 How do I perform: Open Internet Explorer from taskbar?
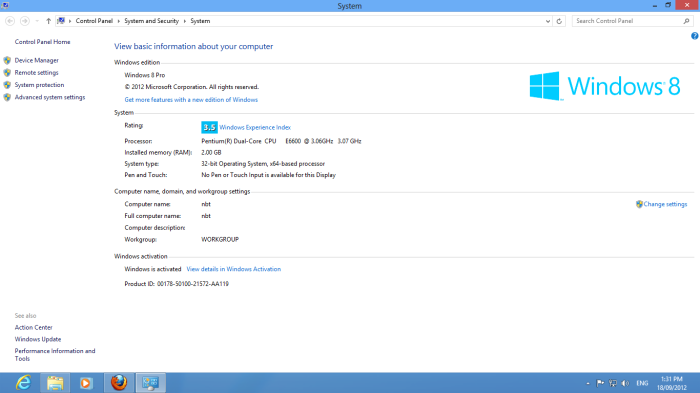pos(24,383)
